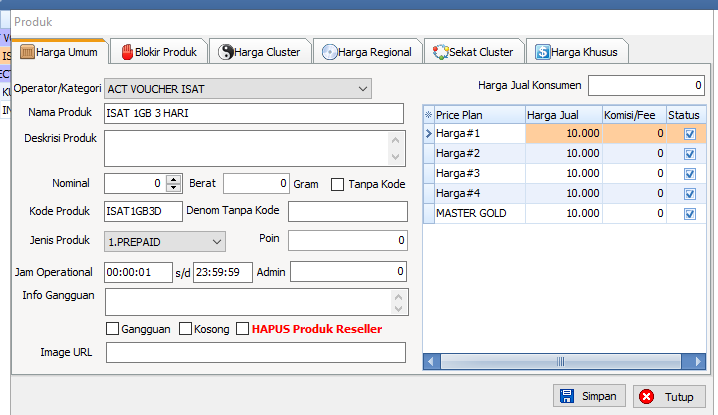Click the red hand icon on Blokir Produk
Screen dimensions: 718x415
(127, 52)
